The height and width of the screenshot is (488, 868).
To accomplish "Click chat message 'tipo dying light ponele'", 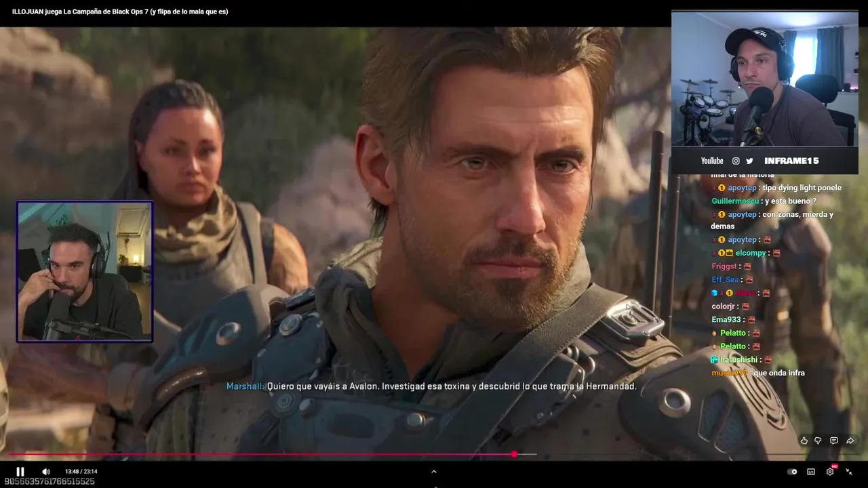I will point(802,188).
